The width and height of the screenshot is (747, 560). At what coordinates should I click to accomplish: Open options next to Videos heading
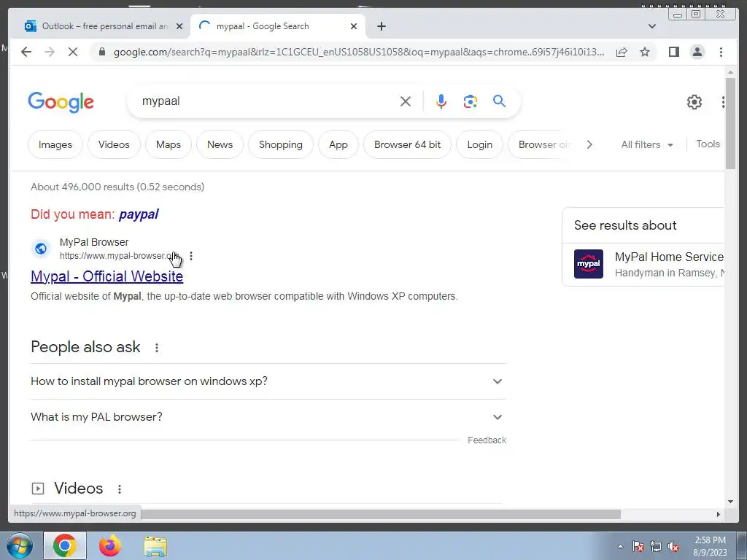click(x=120, y=489)
